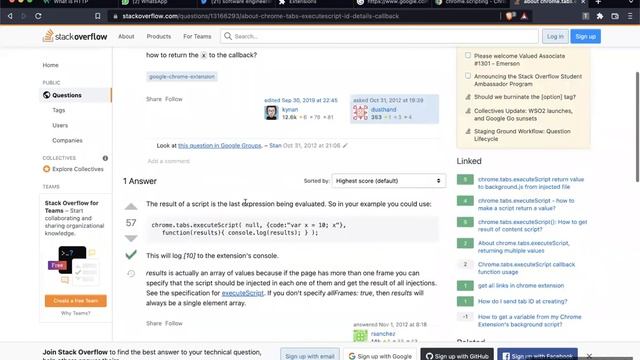The width and height of the screenshot is (640, 360).
Task: Click the Search input field
Action: (380, 36)
